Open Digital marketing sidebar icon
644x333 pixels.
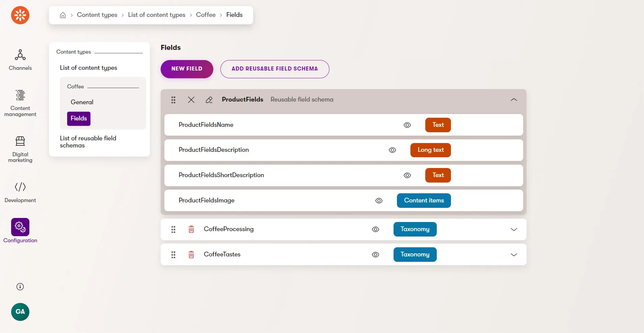tap(20, 149)
